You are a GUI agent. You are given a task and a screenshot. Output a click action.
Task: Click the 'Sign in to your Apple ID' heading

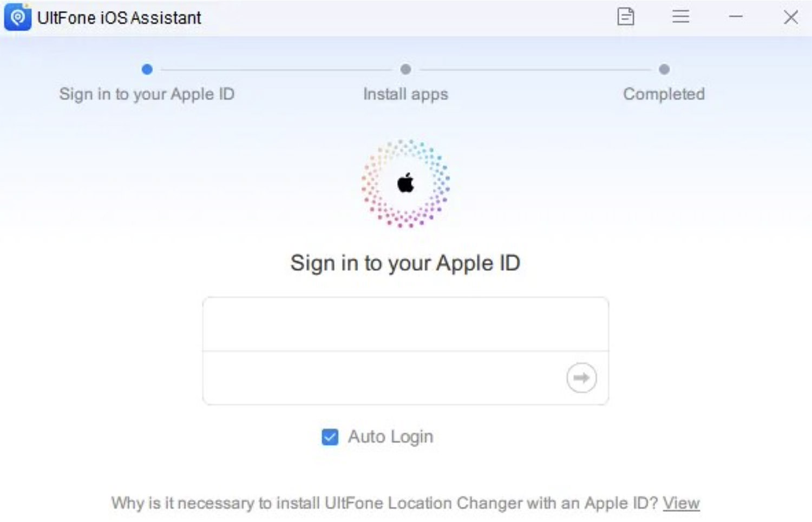click(405, 264)
